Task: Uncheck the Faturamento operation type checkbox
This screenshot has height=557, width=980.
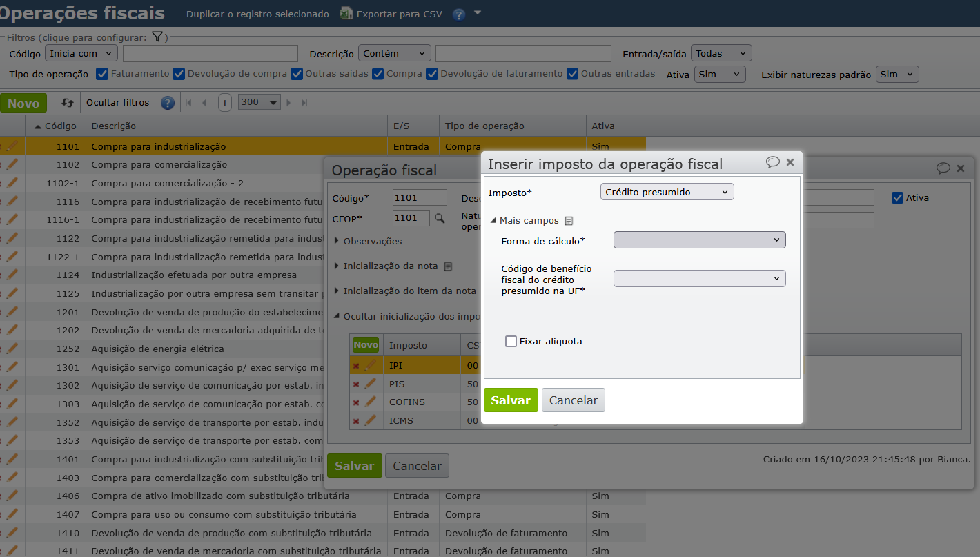Action: coord(102,74)
